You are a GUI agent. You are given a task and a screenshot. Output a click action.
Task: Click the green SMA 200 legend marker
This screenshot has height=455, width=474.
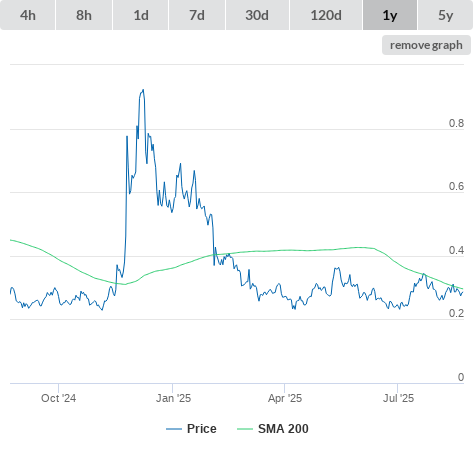tap(245, 429)
